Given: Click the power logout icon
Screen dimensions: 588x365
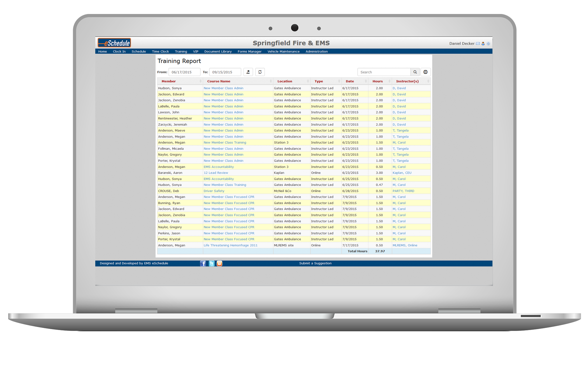Looking at the screenshot, I should tap(488, 43).
